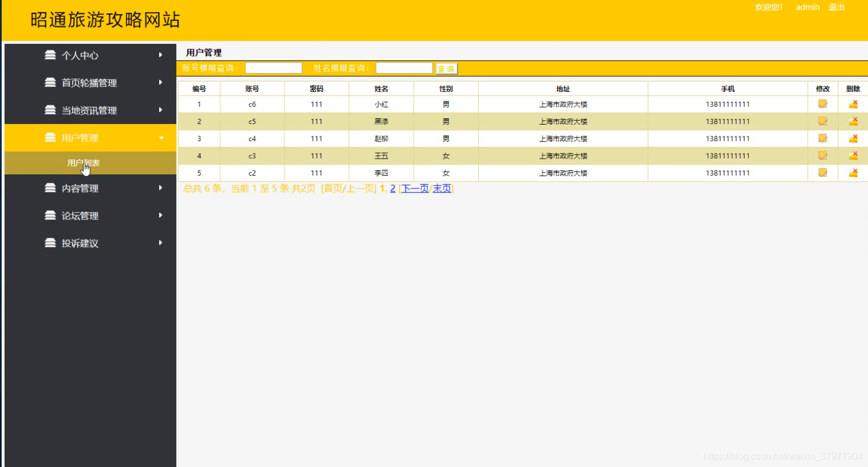This screenshot has height=467, width=868.
Task: Click the 密码 column header
Action: point(317,89)
